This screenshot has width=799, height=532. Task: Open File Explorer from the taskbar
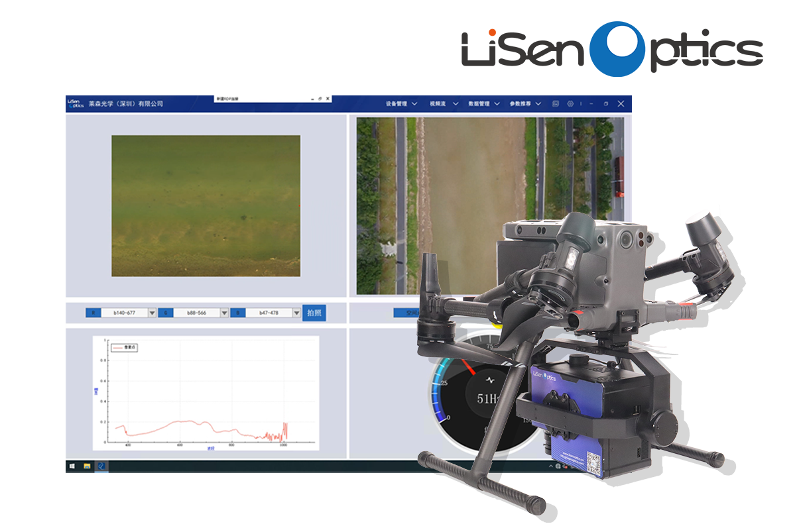(87, 466)
